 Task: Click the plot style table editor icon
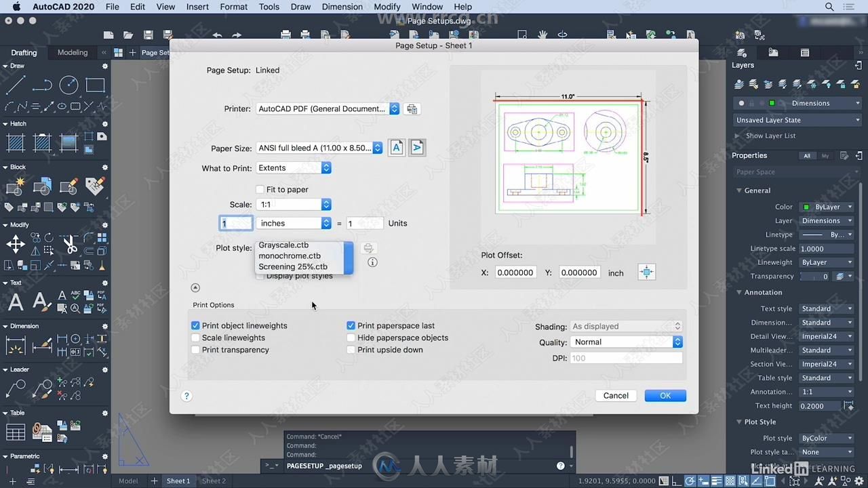368,248
